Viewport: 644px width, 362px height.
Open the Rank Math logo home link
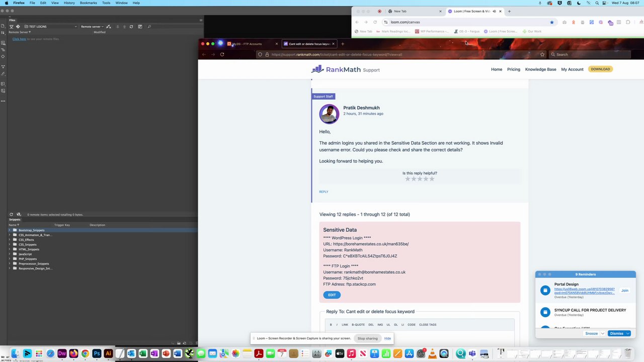tap(345, 69)
